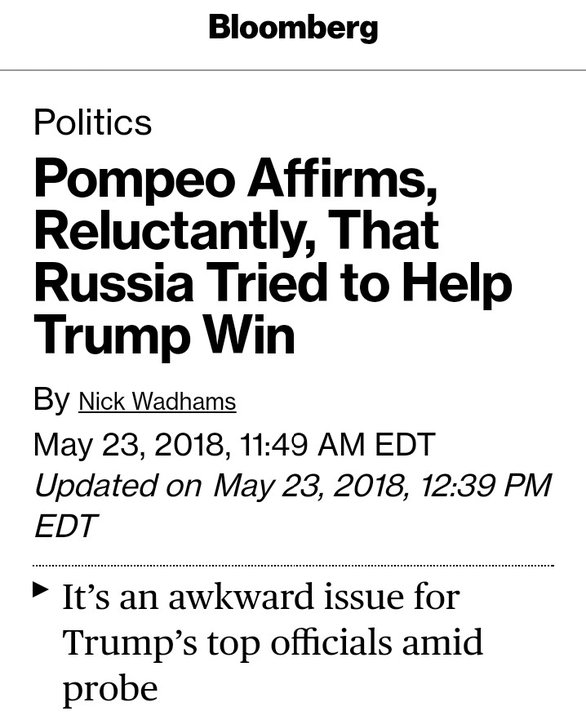Select the article headline's first line 'Pompeo Affirms,'

pyautogui.click(x=236, y=181)
